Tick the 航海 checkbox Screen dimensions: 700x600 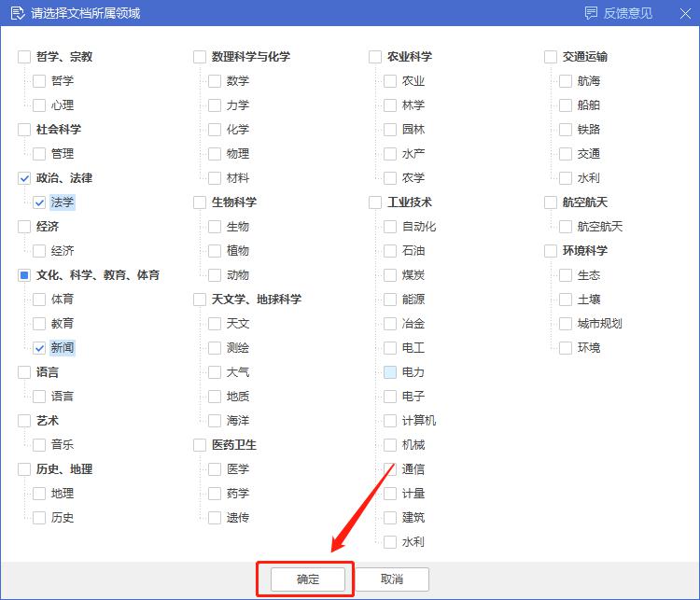pyautogui.click(x=566, y=81)
